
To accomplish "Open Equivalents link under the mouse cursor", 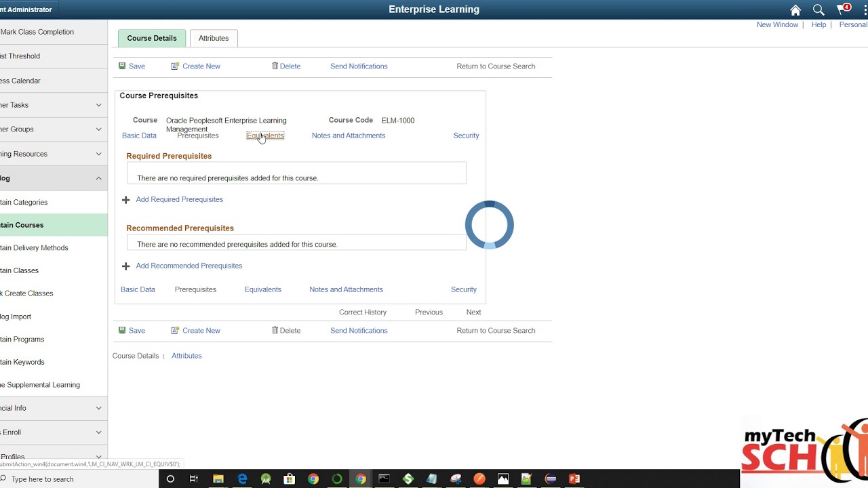I will [x=265, y=136].
